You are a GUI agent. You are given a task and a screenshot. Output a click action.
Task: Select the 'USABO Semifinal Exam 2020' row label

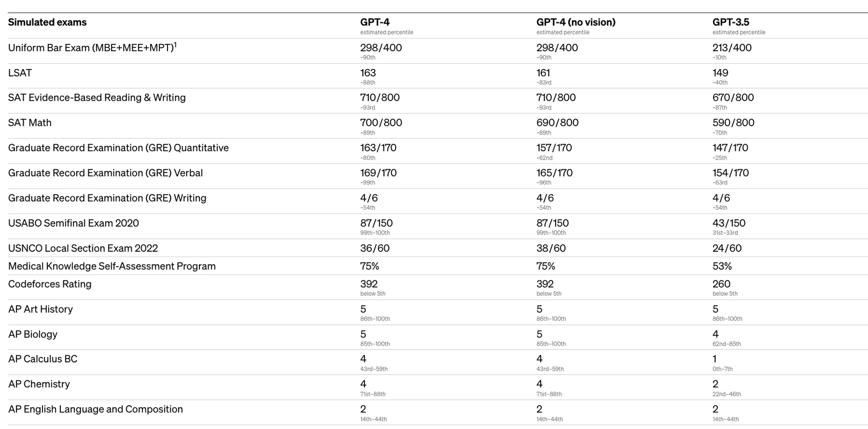point(73,223)
